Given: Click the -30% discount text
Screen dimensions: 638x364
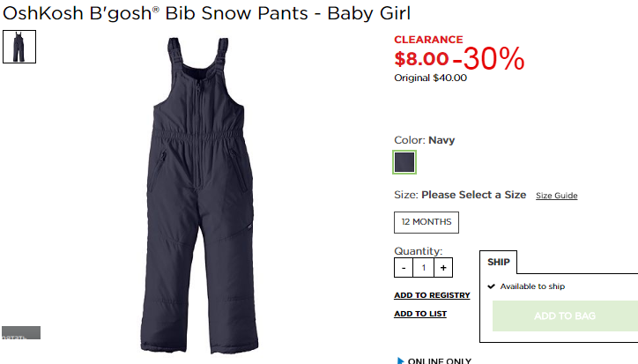Looking at the screenshot, I should pyautogui.click(x=488, y=59).
